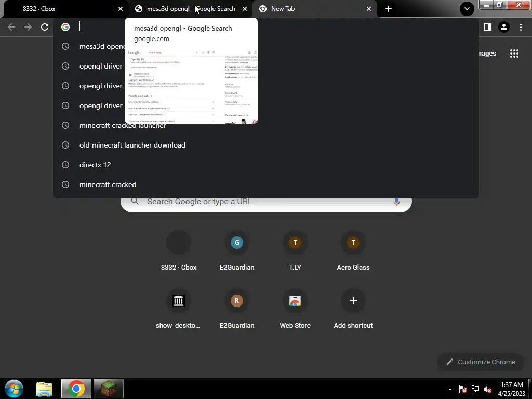
Task: Select the 'minecraft cracked launcher' suggestion
Action: (x=266, y=126)
